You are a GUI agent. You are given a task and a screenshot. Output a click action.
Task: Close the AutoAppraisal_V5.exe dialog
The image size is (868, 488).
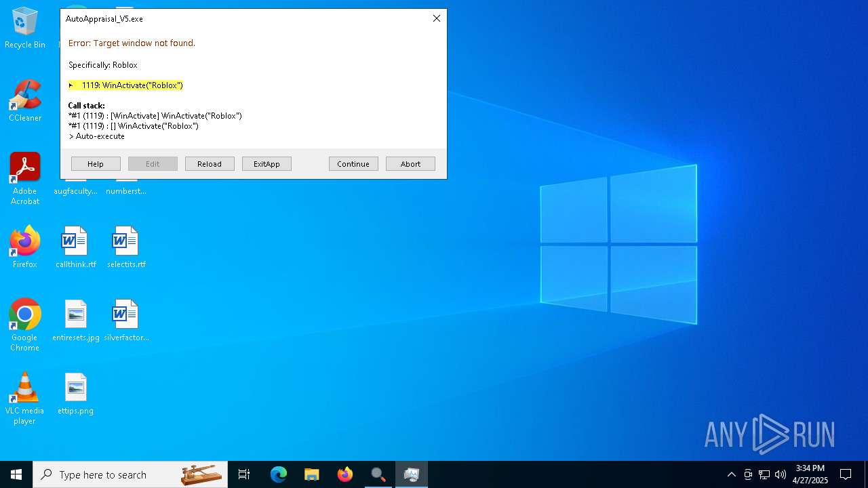(x=437, y=18)
